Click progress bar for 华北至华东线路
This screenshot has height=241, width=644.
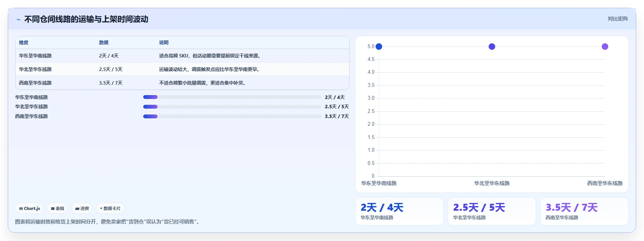point(232,107)
